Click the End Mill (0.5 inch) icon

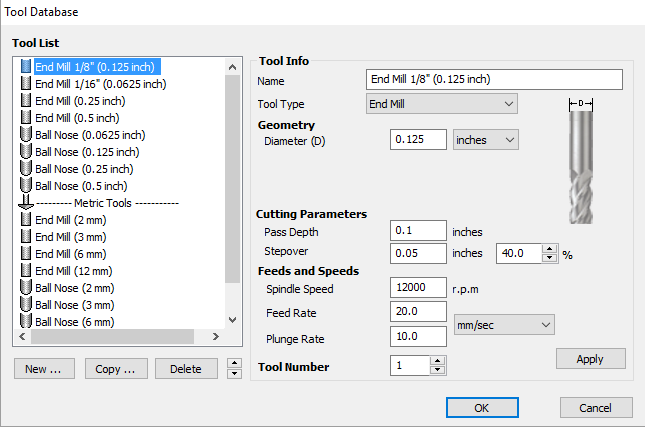tap(26, 118)
